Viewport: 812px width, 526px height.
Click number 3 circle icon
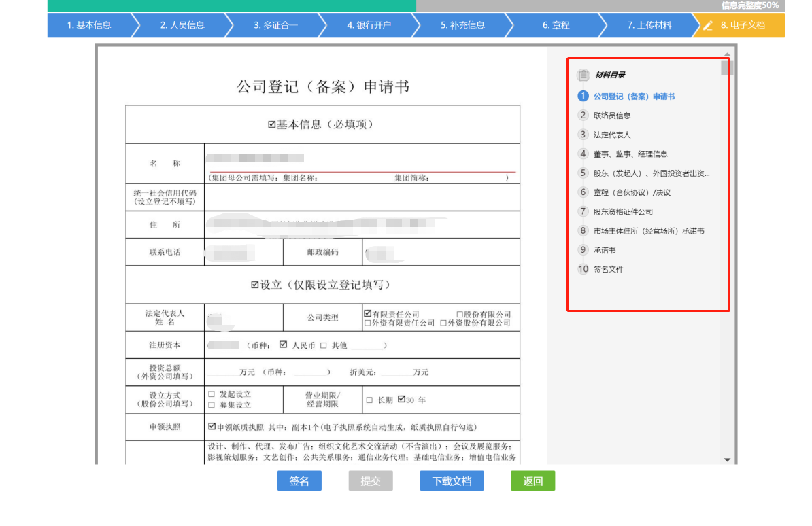[x=583, y=135]
